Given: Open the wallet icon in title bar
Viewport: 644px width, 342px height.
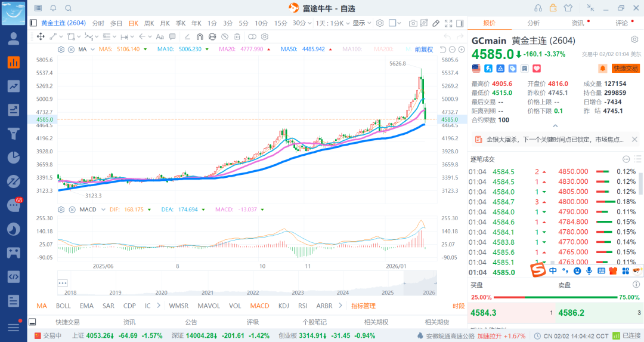Looking at the screenshot, I should pos(553,8).
